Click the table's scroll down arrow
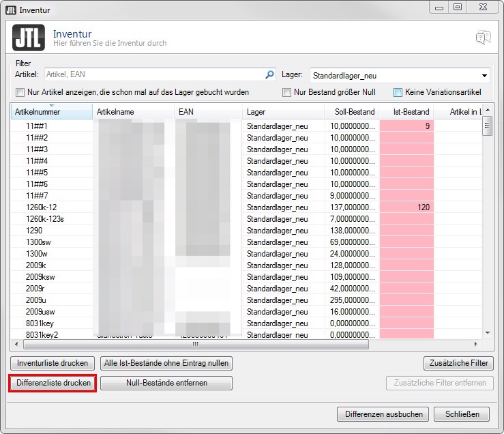 pyautogui.click(x=488, y=333)
